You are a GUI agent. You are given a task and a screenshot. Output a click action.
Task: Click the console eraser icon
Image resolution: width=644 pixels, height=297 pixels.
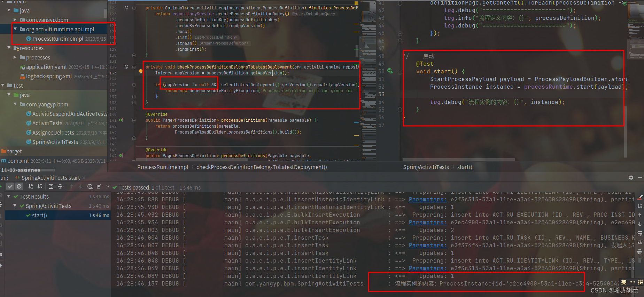tap(640, 197)
